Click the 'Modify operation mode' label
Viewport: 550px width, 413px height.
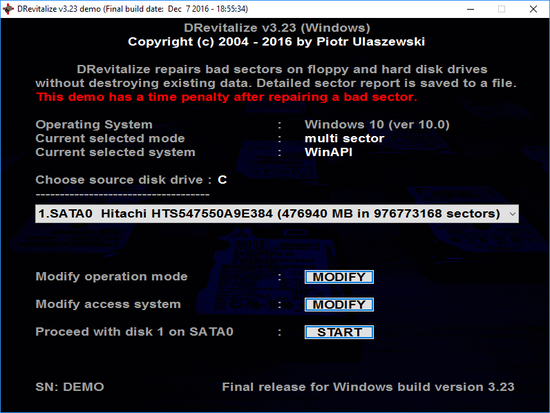112,277
